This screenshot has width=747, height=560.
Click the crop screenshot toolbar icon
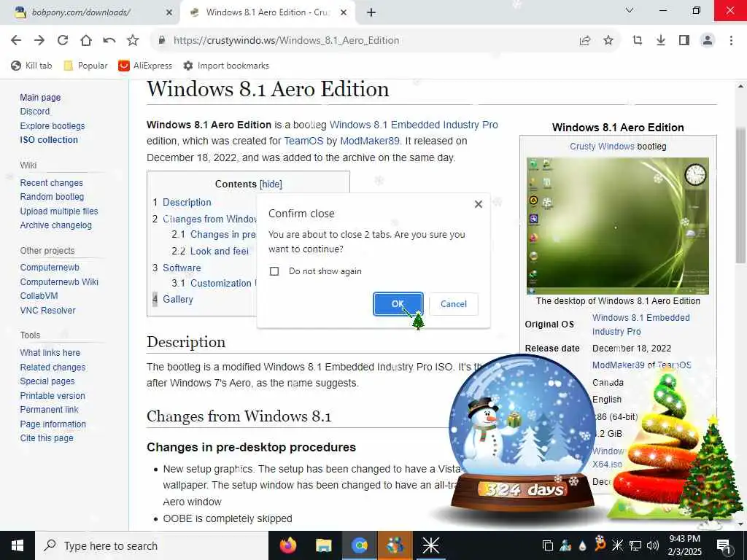click(638, 41)
